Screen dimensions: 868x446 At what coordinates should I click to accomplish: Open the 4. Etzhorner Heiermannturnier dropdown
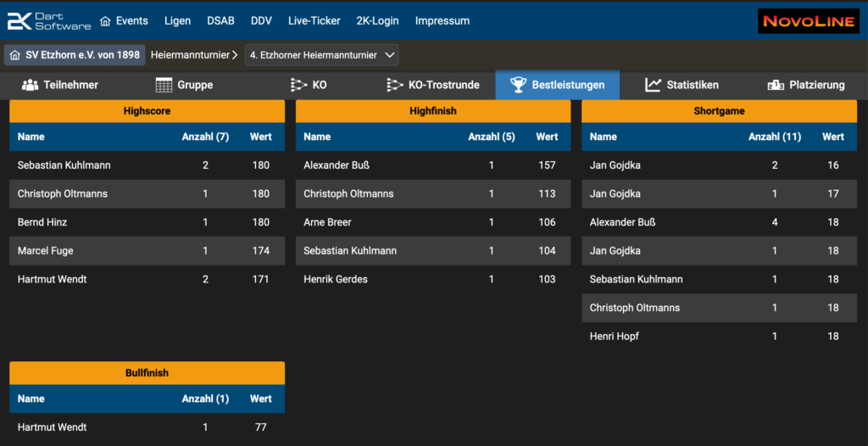[x=322, y=55]
